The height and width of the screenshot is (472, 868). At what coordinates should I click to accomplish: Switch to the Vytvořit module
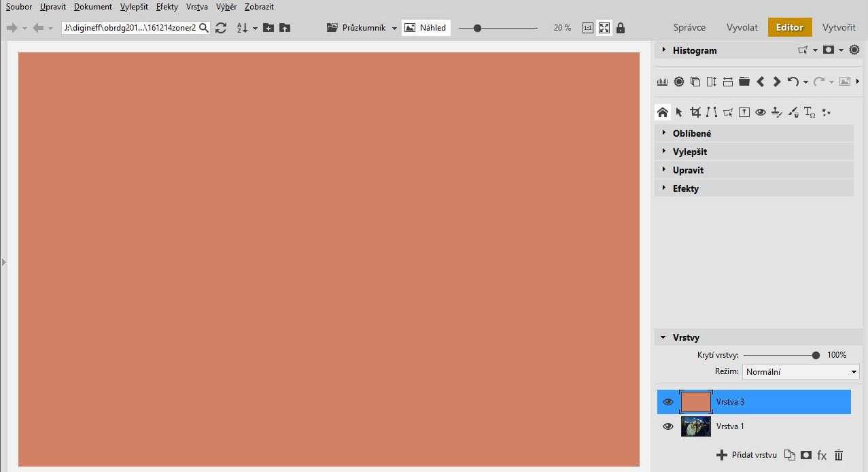pyautogui.click(x=839, y=27)
